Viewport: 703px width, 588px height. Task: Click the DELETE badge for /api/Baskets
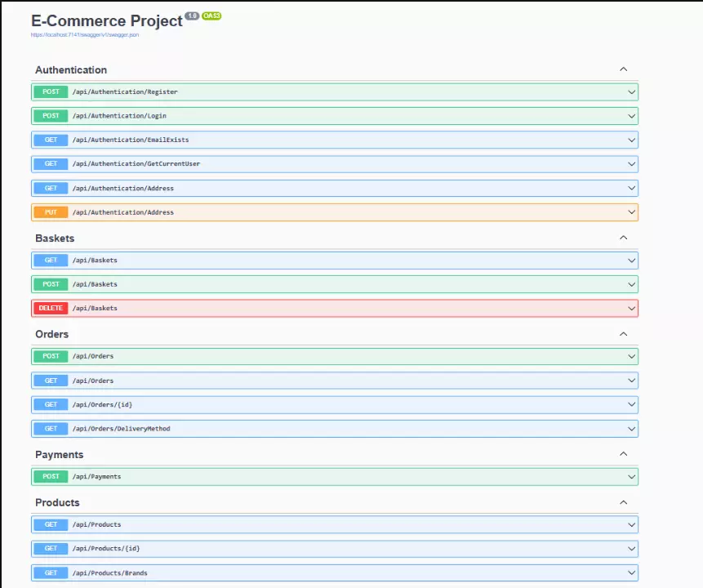51,309
